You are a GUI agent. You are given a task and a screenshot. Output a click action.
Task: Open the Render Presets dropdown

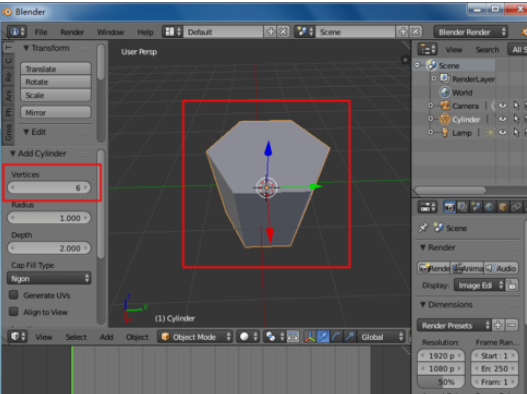[x=454, y=325]
